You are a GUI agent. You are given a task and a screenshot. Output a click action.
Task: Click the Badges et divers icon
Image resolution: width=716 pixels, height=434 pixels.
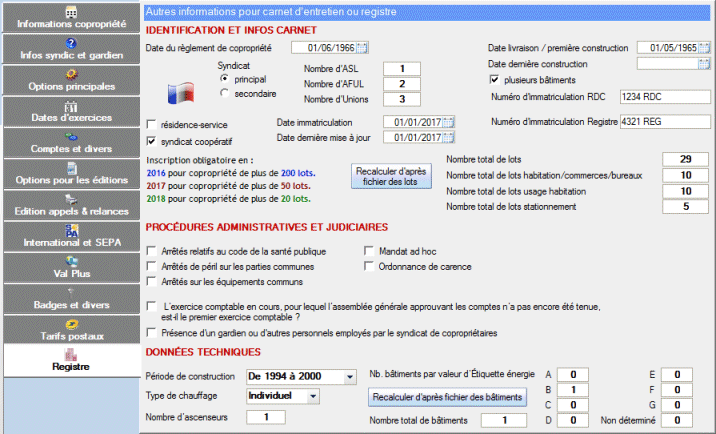click(71, 292)
